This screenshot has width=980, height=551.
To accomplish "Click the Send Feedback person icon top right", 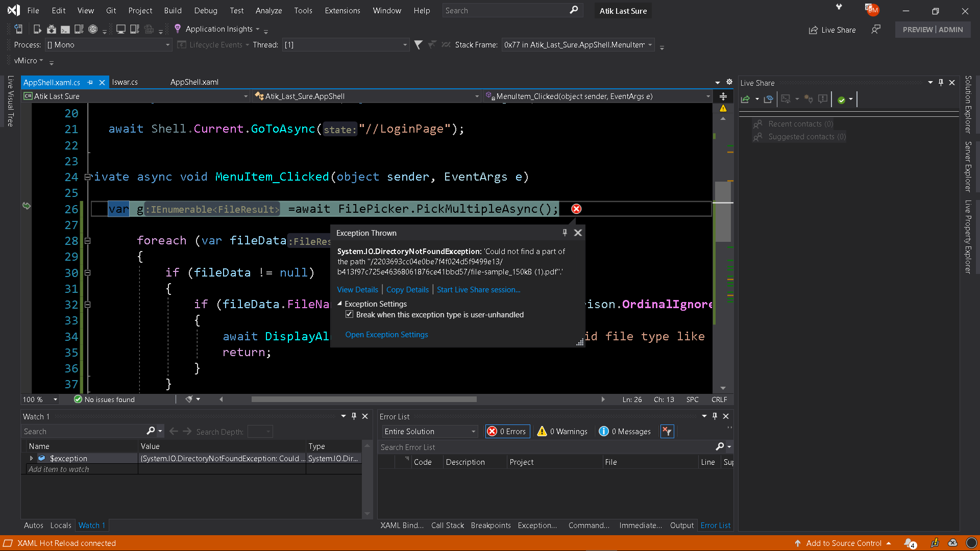I will [x=876, y=30].
